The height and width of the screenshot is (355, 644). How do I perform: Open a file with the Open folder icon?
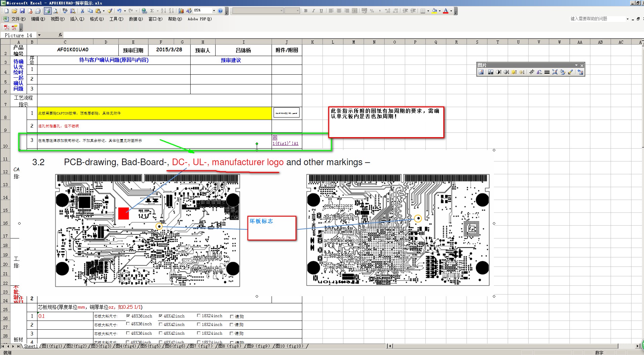pyautogui.click(x=14, y=11)
